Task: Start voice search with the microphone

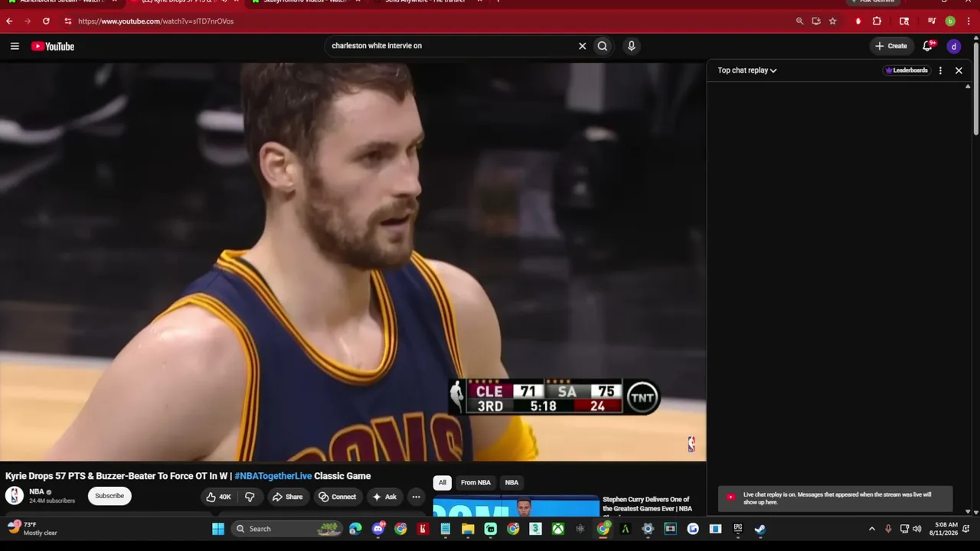Action: click(631, 46)
